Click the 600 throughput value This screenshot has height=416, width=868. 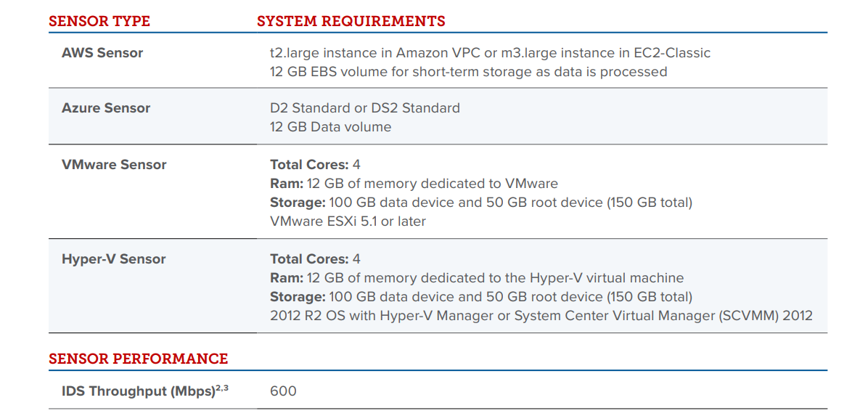click(x=283, y=391)
